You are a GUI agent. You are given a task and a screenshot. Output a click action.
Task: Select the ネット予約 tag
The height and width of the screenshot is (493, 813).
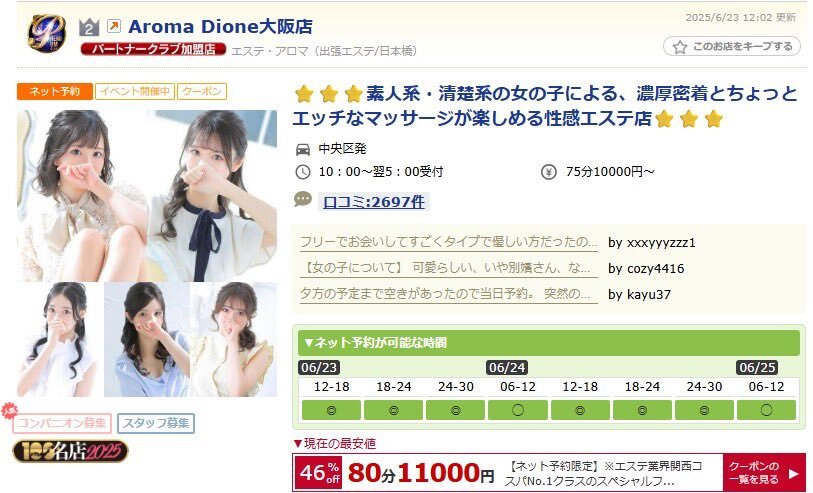pos(55,91)
